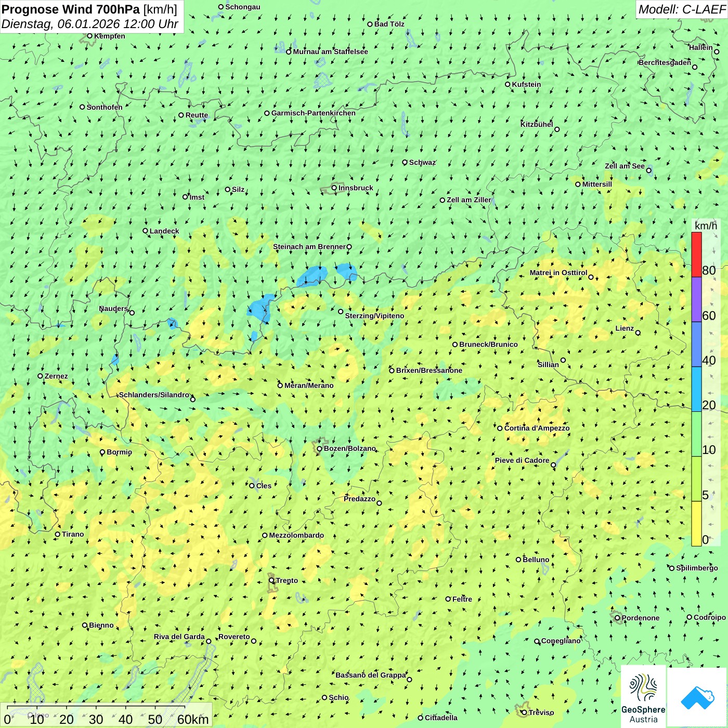Click the Riva del Garda marker
The image size is (728, 728).
tap(209, 641)
